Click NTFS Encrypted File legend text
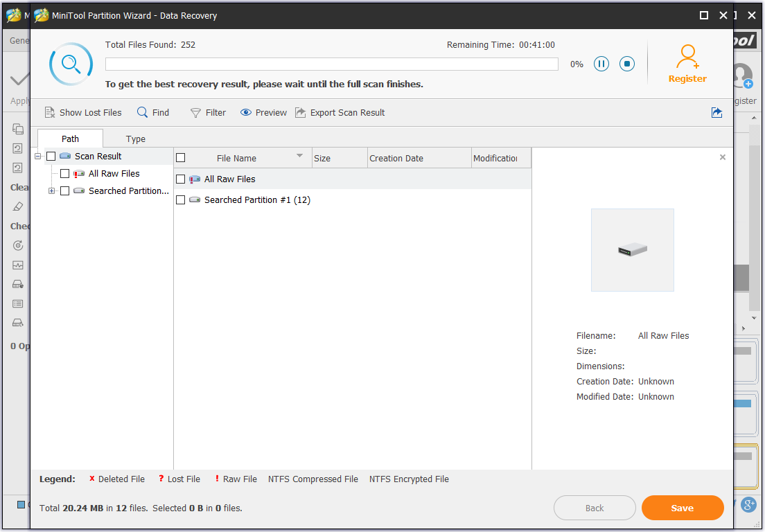The height and width of the screenshot is (532, 765). tap(409, 479)
